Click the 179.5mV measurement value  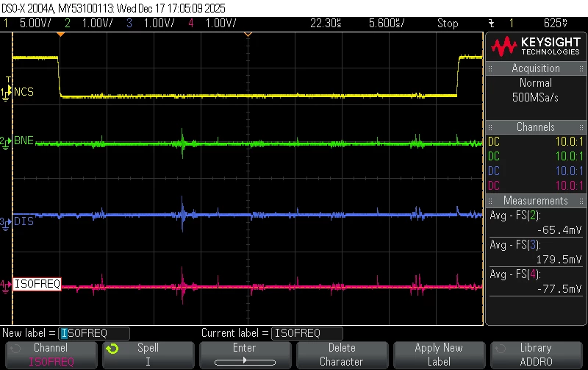[x=559, y=260]
